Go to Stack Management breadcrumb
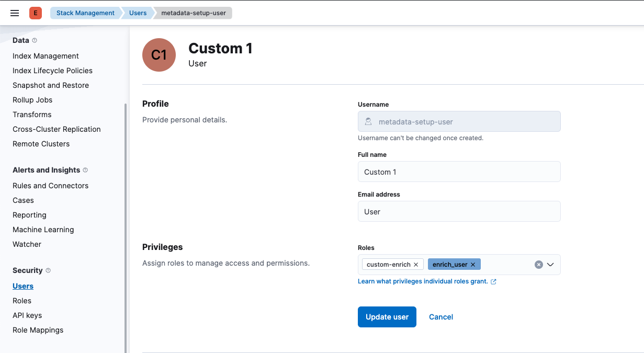Viewport: 644px width, 353px height. click(x=85, y=13)
